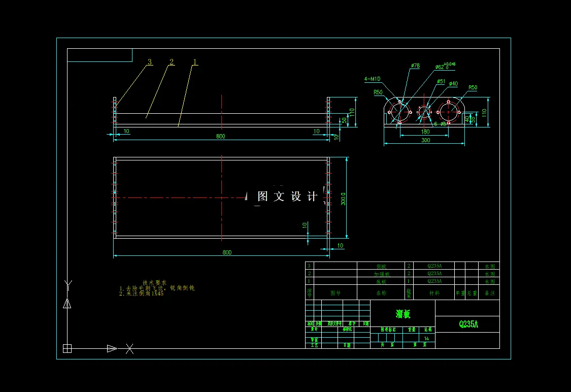Select the "侧板" row in the parts list
The image size is (571, 392).
click(382, 265)
